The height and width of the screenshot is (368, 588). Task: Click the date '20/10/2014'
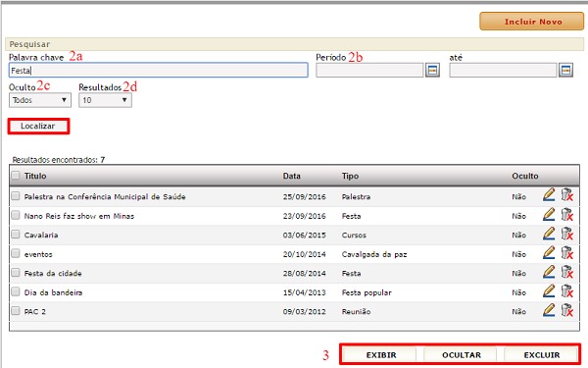tap(304, 254)
